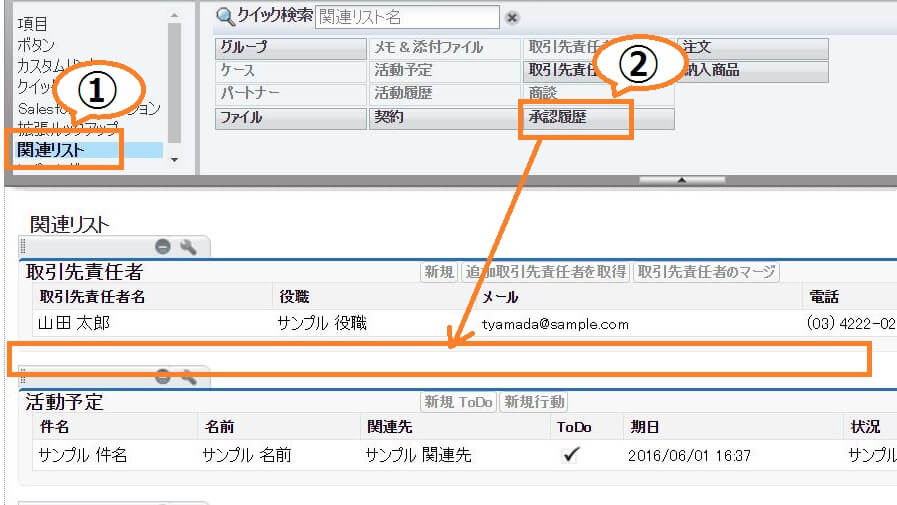Image resolution: width=897 pixels, height=505 pixels.
Task: Click the ToDo column header
Action: click(x=574, y=427)
